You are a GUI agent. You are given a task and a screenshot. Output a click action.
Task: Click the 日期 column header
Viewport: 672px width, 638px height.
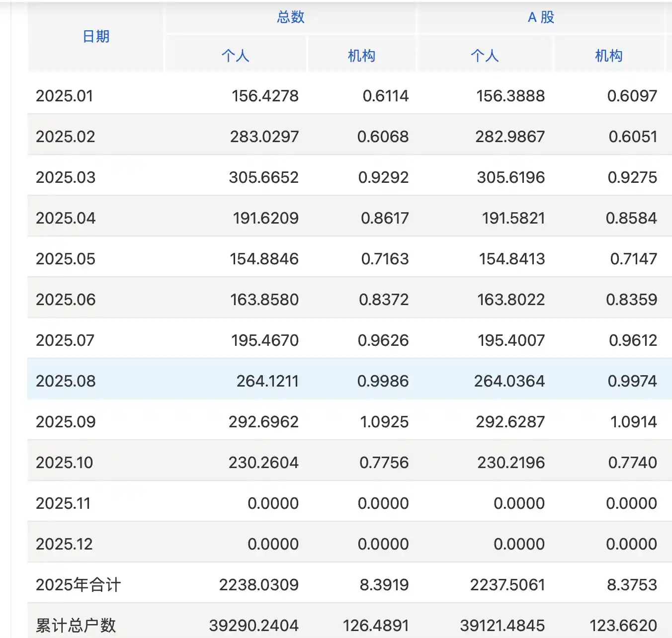click(96, 37)
